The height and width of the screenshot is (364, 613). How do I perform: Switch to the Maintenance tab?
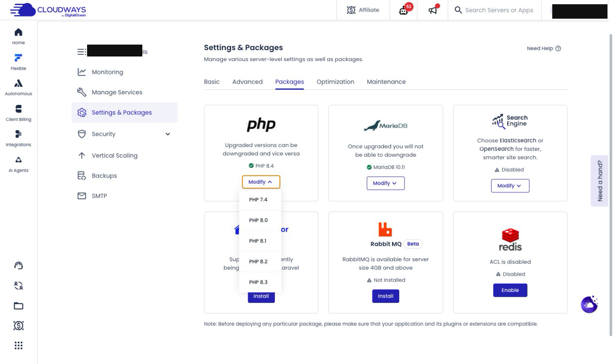tap(386, 82)
